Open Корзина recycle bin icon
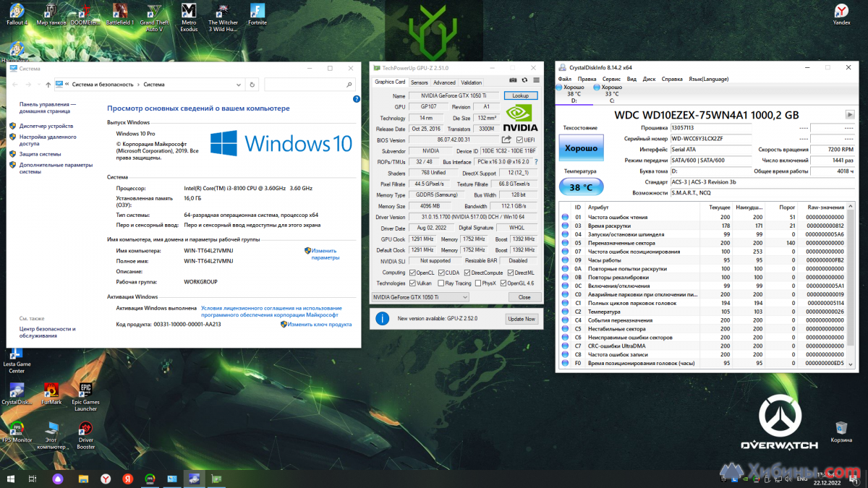The image size is (868, 488). 841,432
